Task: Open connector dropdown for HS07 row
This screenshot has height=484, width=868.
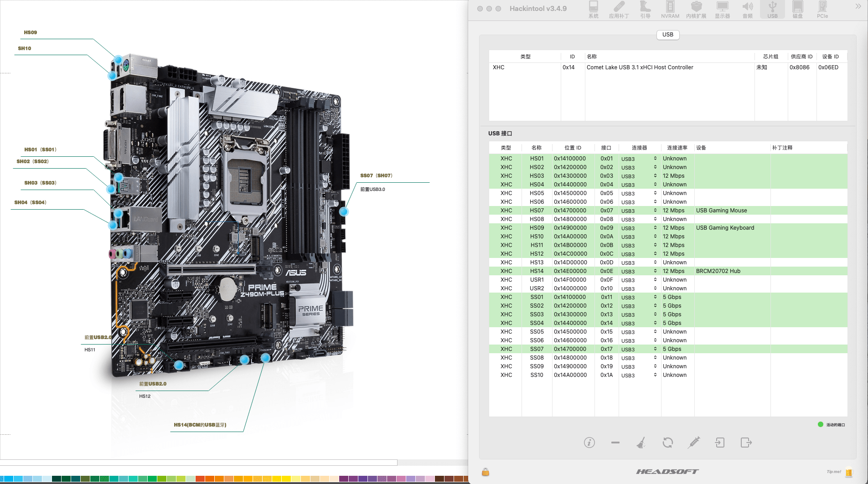Action: pos(639,211)
